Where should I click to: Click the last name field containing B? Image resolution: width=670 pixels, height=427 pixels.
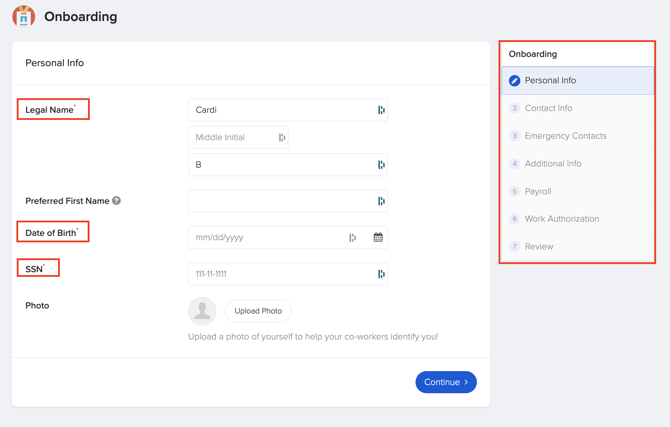click(288, 165)
